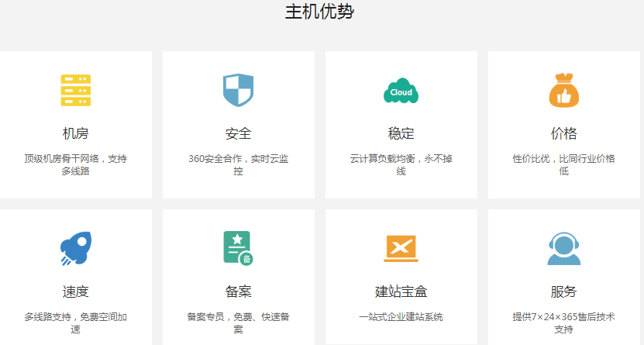Click description 性价比优，比同行业价格低
Screen dimensions: 644x345
pos(564,164)
